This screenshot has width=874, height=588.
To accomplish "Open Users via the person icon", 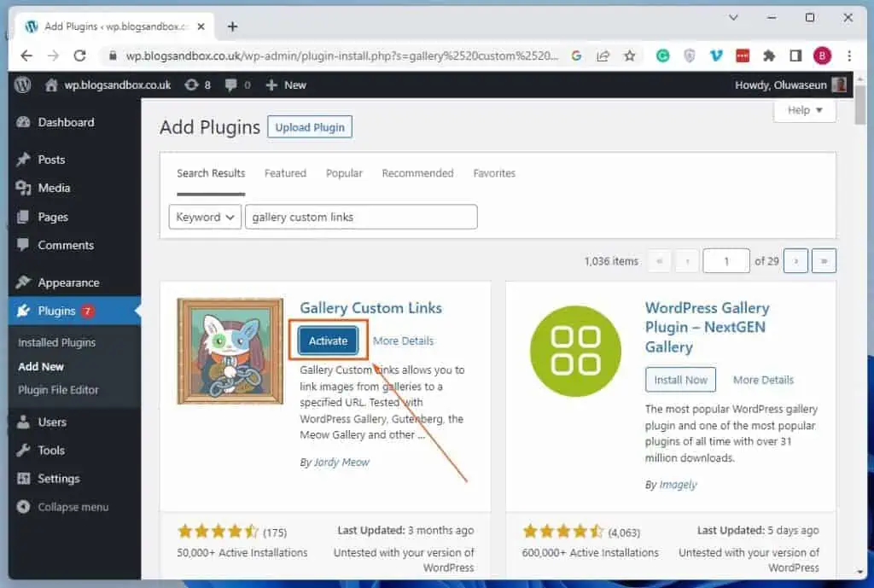I will point(22,422).
